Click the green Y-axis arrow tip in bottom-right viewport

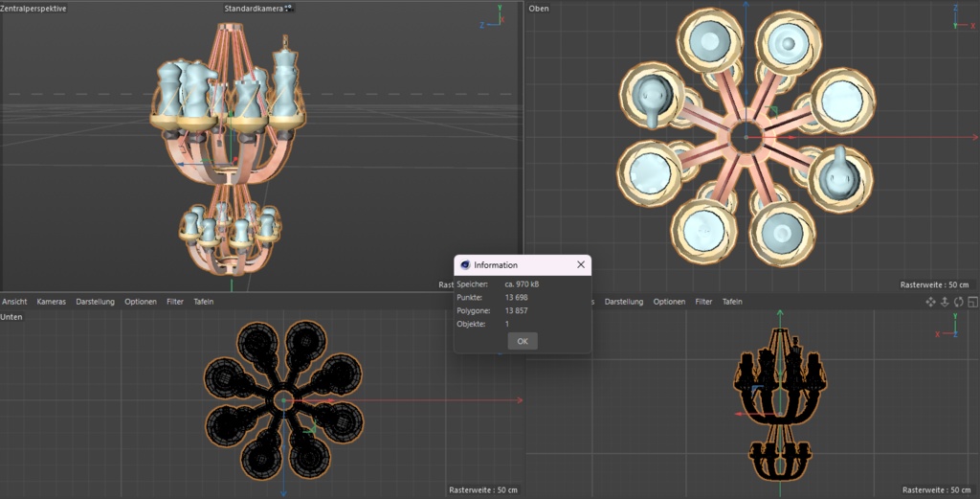pos(780,312)
